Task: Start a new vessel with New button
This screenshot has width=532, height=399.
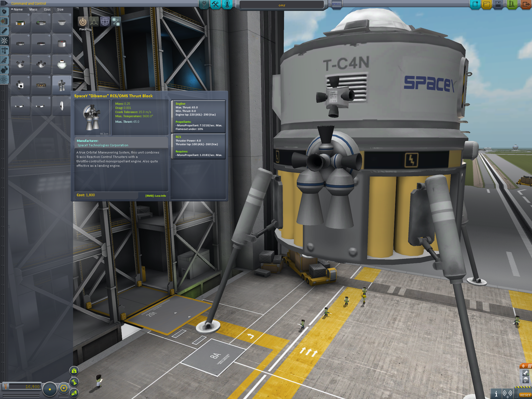Action: 475,4
